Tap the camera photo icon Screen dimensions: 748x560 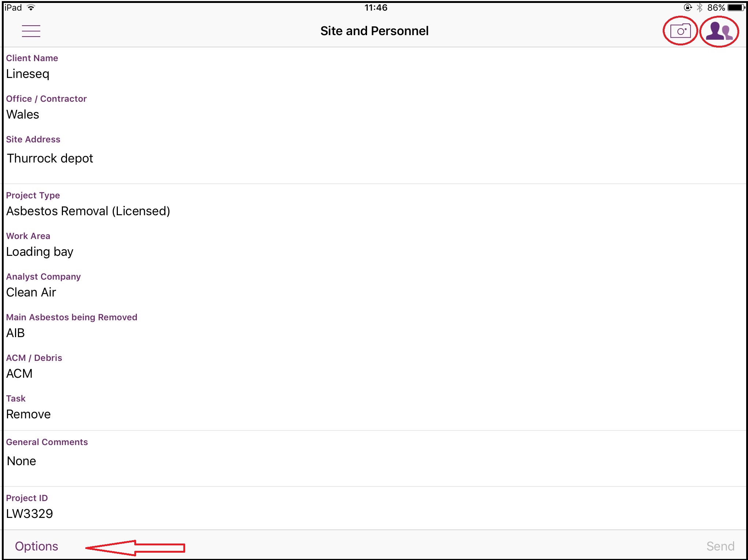680,31
